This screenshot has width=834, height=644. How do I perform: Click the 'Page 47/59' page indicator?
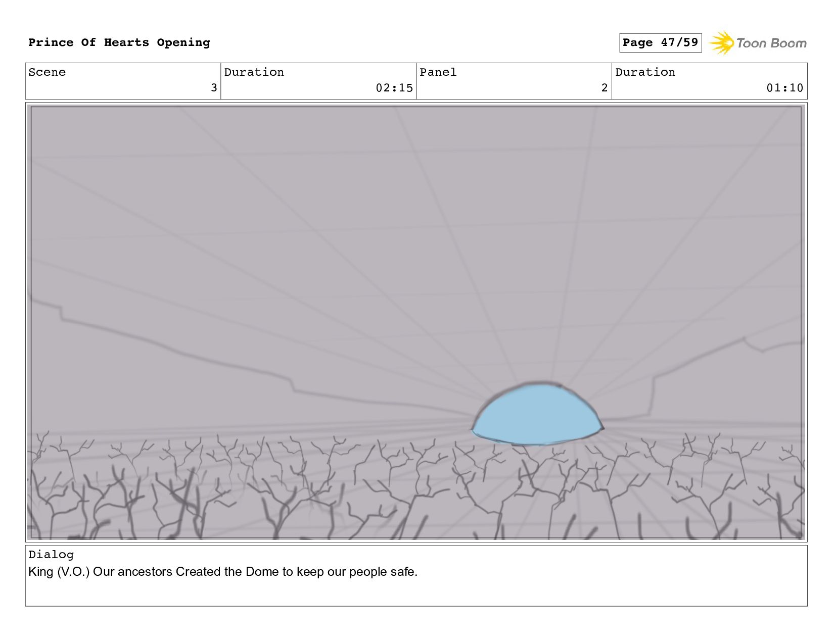660,42
